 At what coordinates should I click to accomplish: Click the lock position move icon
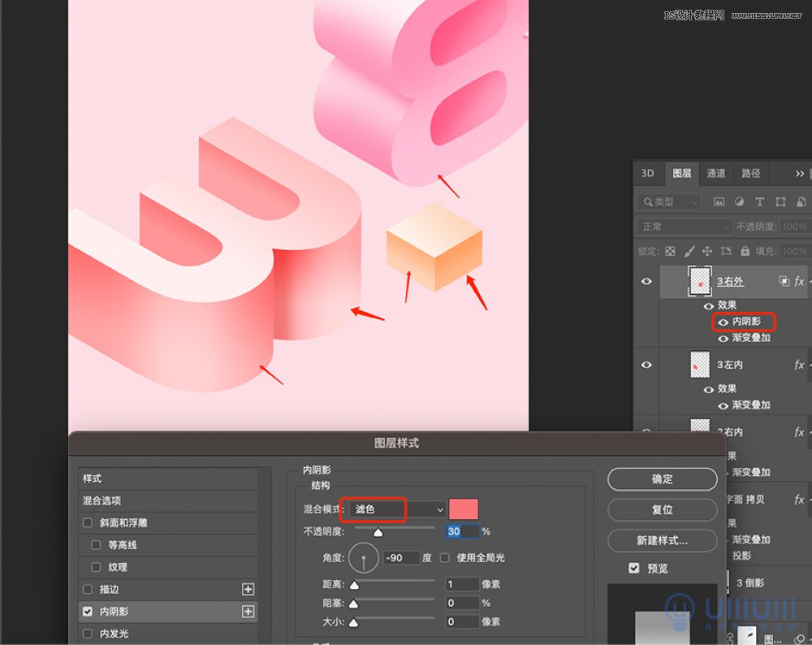pyautogui.click(x=707, y=251)
